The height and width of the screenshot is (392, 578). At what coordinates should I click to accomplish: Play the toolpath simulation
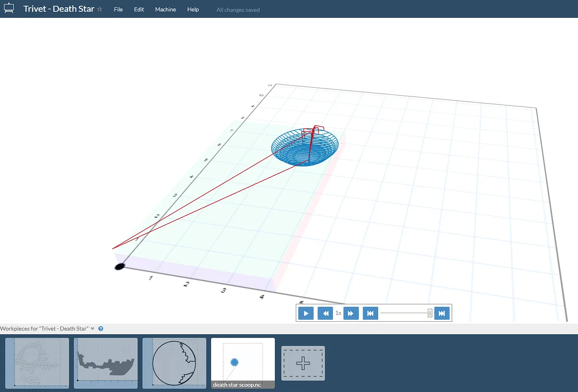point(306,313)
